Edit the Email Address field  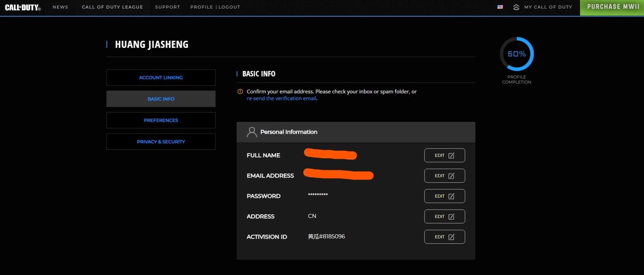click(x=445, y=176)
